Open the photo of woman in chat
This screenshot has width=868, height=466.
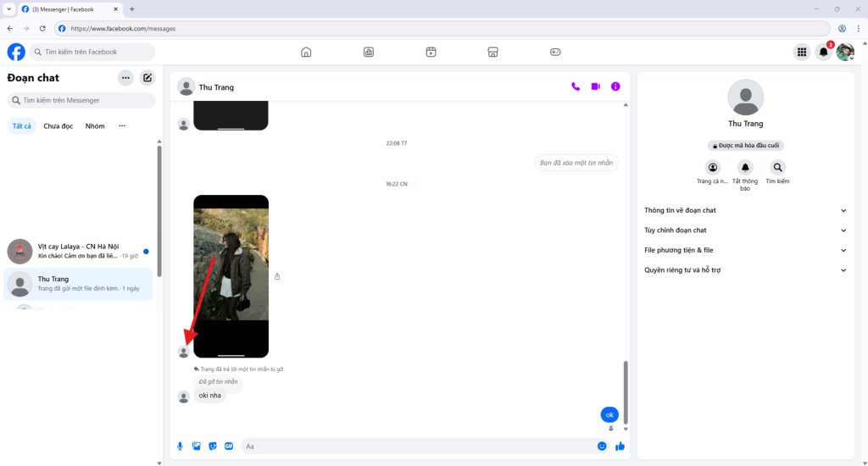point(231,264)
